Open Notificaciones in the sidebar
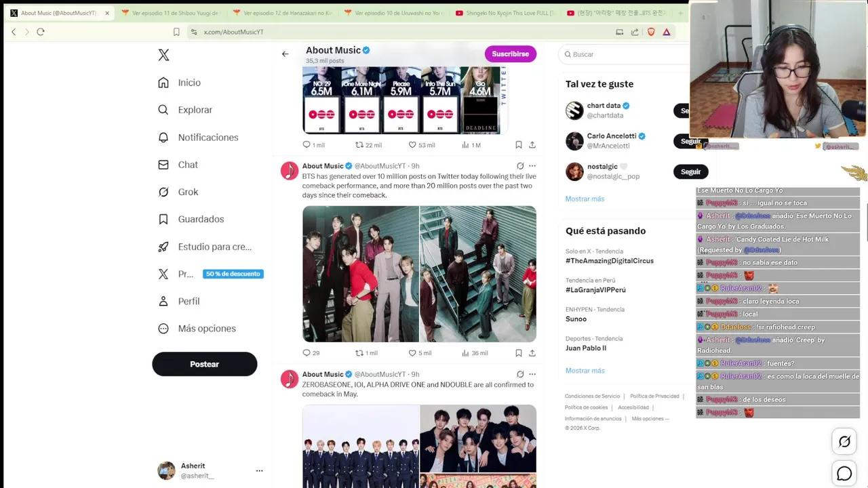Viewport: 868px width, 488px height. [198, 138]
